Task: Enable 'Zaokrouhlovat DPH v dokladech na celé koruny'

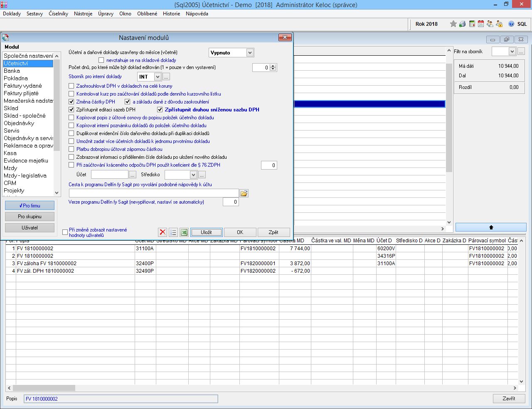Action: click(x=71, y=86)
